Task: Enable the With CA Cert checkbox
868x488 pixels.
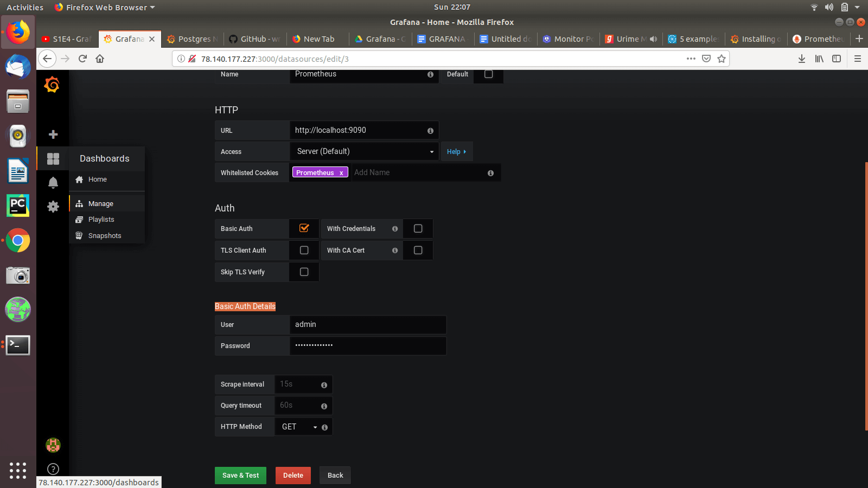Action: [x=418, y=251]
